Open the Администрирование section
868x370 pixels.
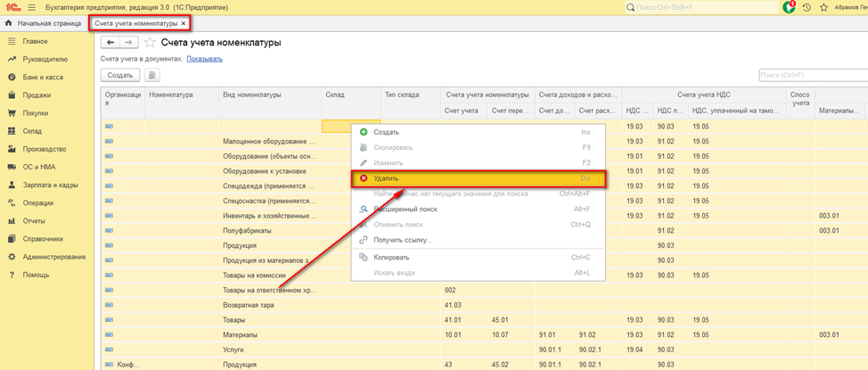[x=53, y=257]
